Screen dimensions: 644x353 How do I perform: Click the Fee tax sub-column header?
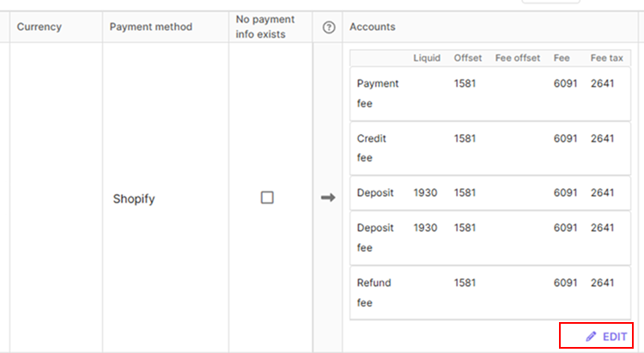pos(606,58)
